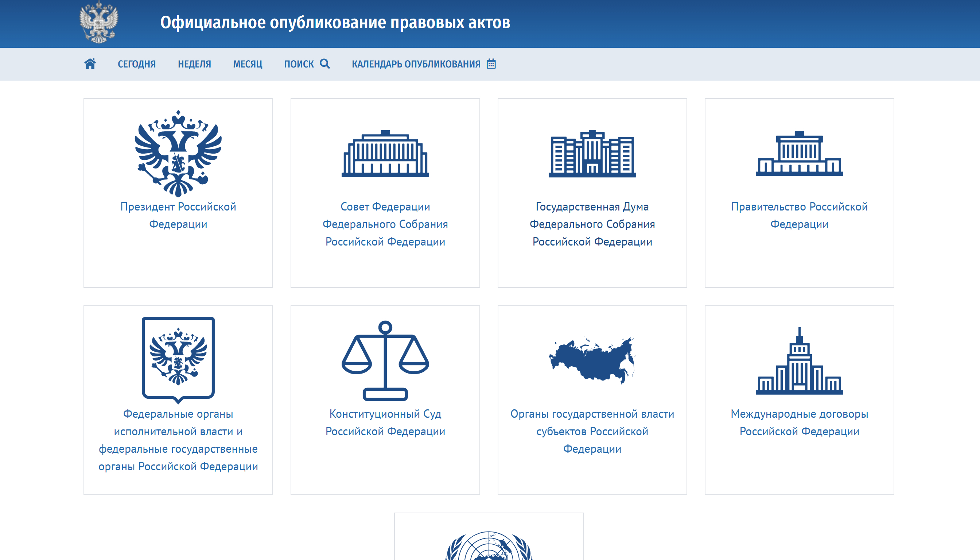This screenshot has width=980, height=560.
Task: Click the Russia map icon for субъектов
Action: click(x=592, y=360)
